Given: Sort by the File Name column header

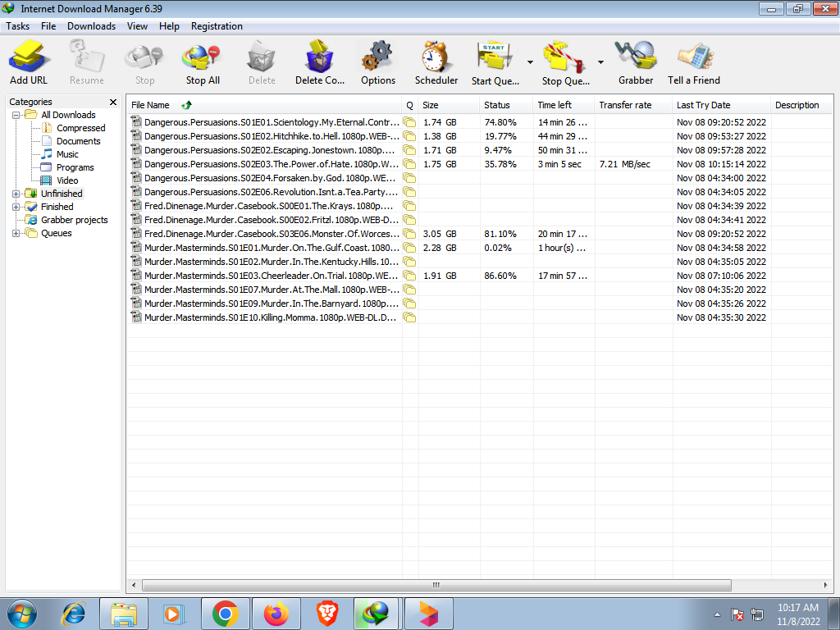Looking at the screenshot, I should tap(264, 105).
